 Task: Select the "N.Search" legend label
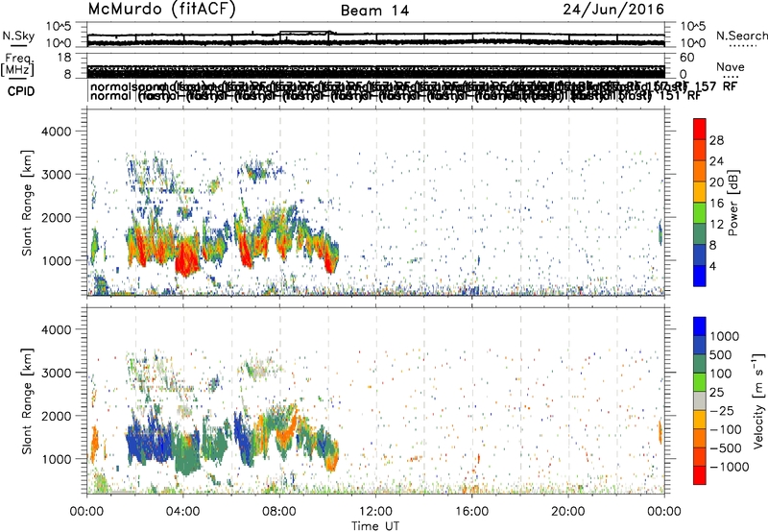tap(741, 36)
